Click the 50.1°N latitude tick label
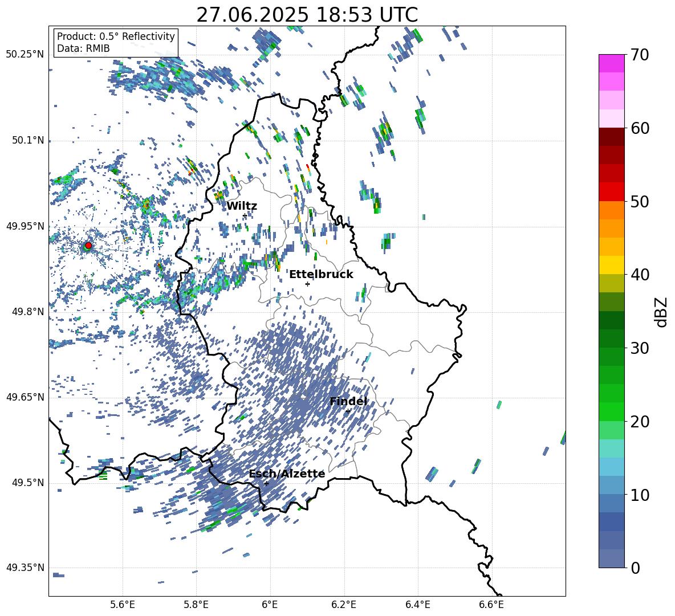 pyautogui.click(x=28, y=141)
